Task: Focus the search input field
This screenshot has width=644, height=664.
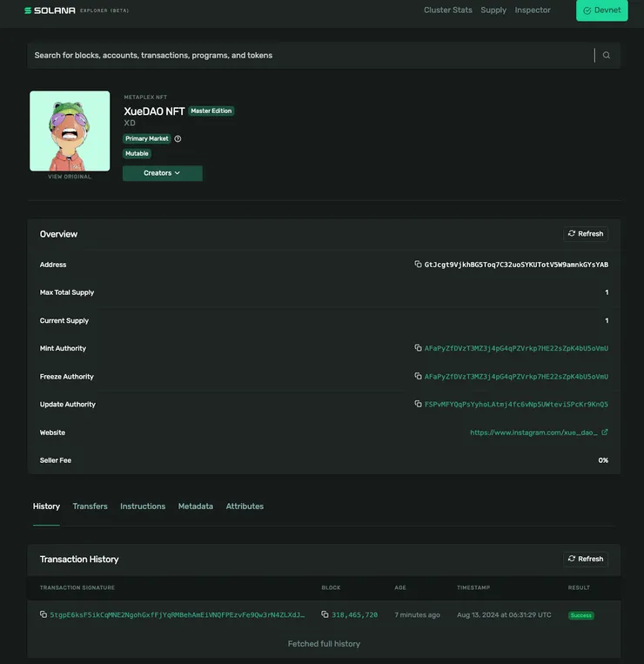Action: coord(312,55)
